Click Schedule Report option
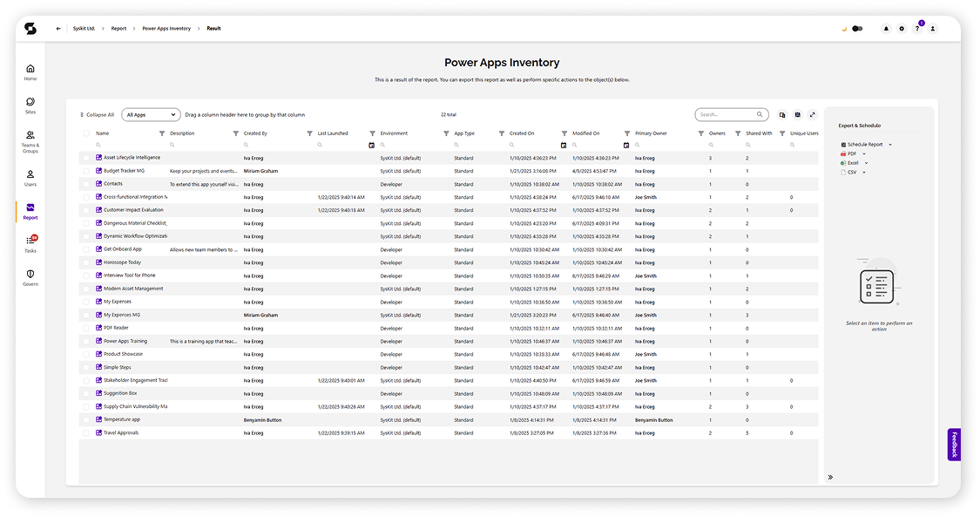The width and height of the screenshot is (980, 517). [862, 145]
